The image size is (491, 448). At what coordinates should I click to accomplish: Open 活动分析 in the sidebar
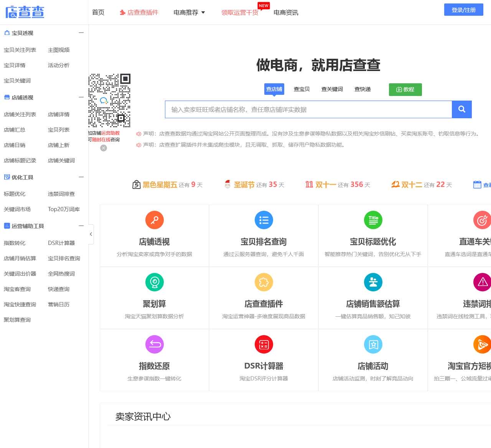(x=59, y=65)
